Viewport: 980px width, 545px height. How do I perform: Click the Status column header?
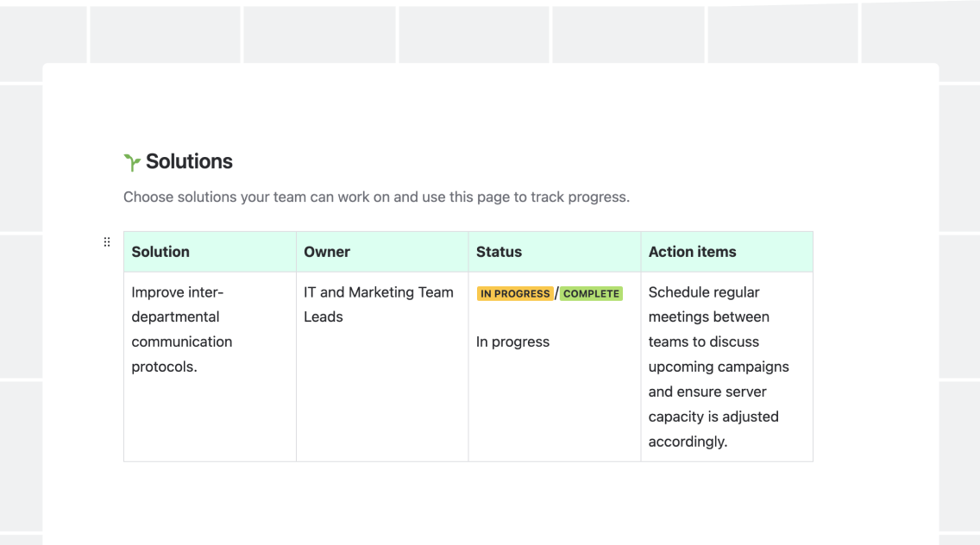tap(555, 252)
